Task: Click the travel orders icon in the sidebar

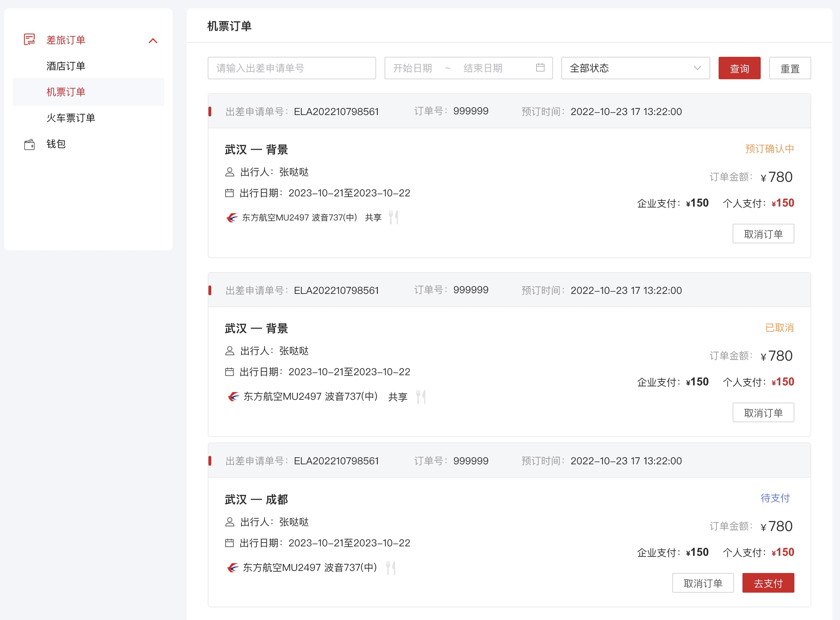Action: point(29,39)
